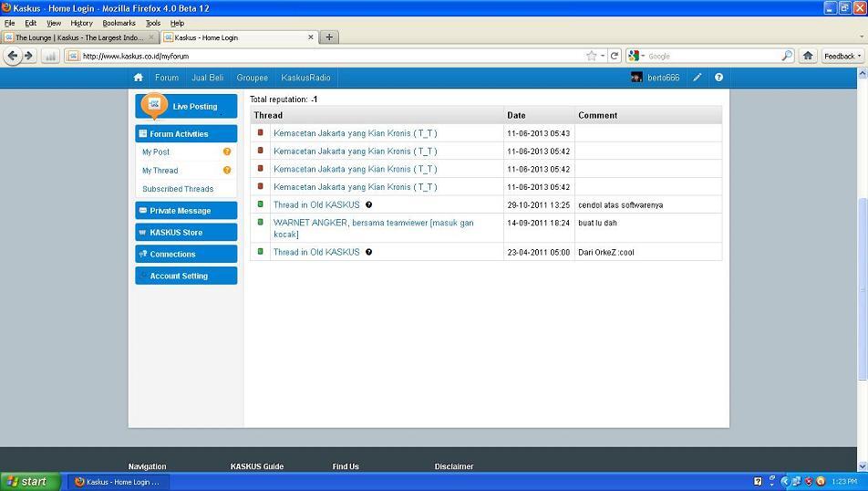This screenshot has height=491, width=868.
Task: Click the signal bars icon in the navigation toolbar
Action: (x=50, y=56)
